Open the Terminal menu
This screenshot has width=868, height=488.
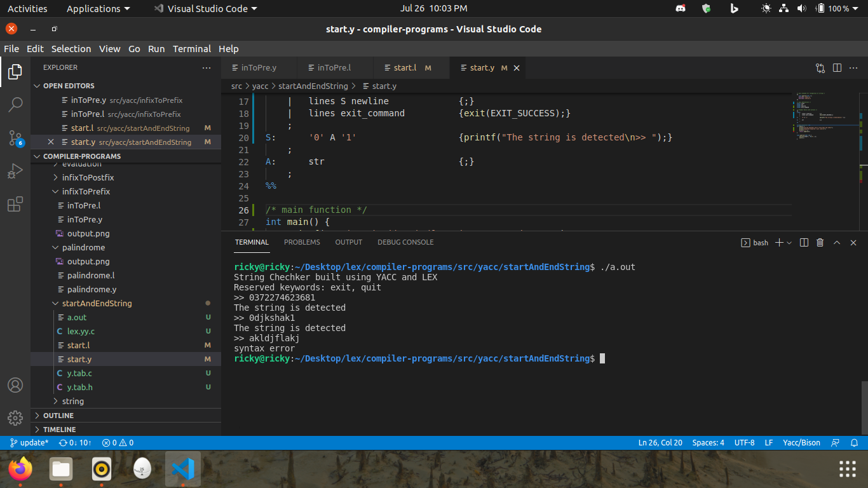192,49
